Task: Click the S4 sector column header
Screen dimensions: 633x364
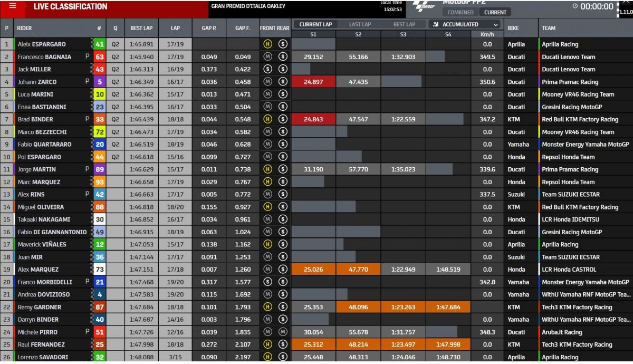Action: [x=448, y=34]
